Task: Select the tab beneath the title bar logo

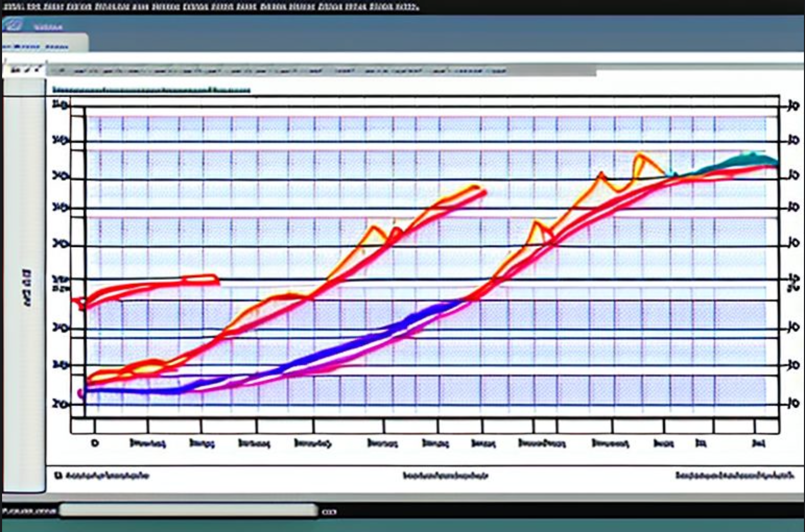Action: (44, 43)
